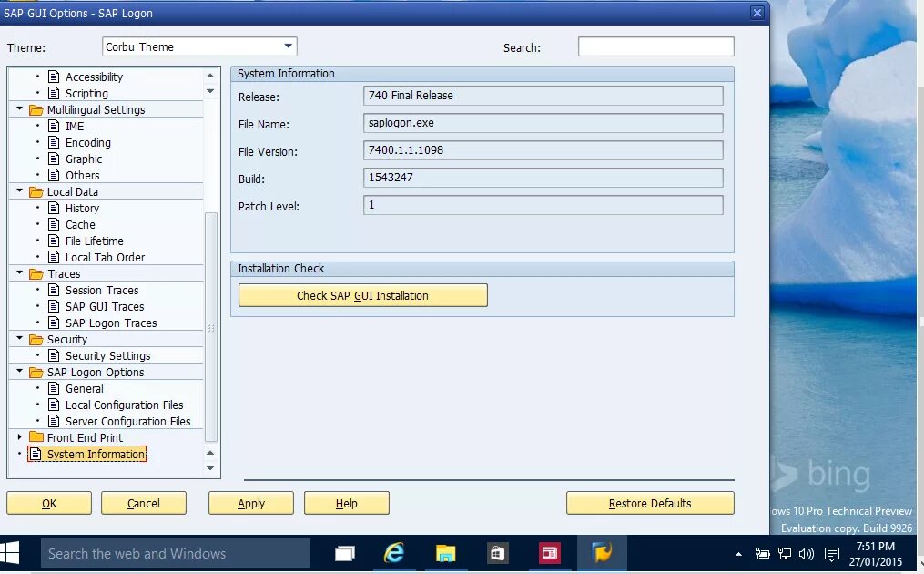Open the Theme dropdown

click(x=289, y=46)
